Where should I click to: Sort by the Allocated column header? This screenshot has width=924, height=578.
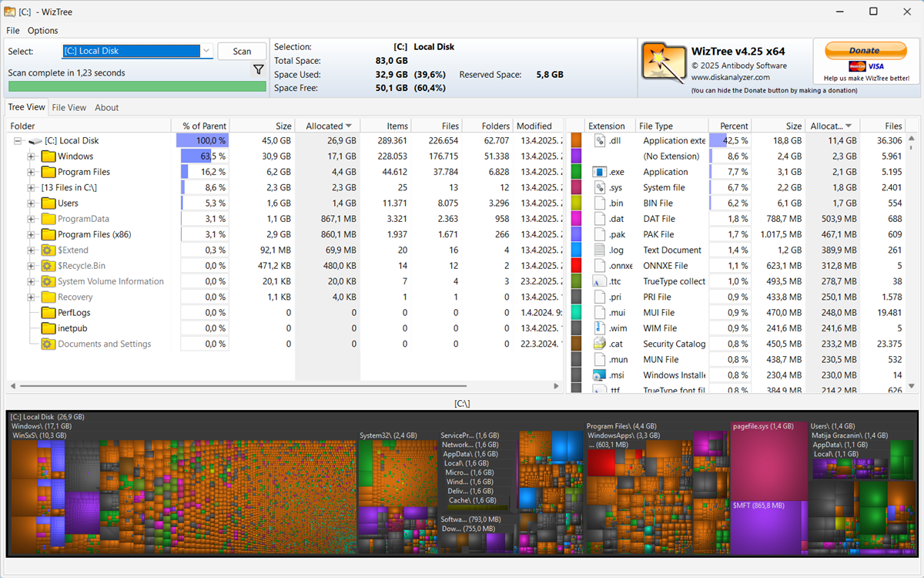click(328, 126)
